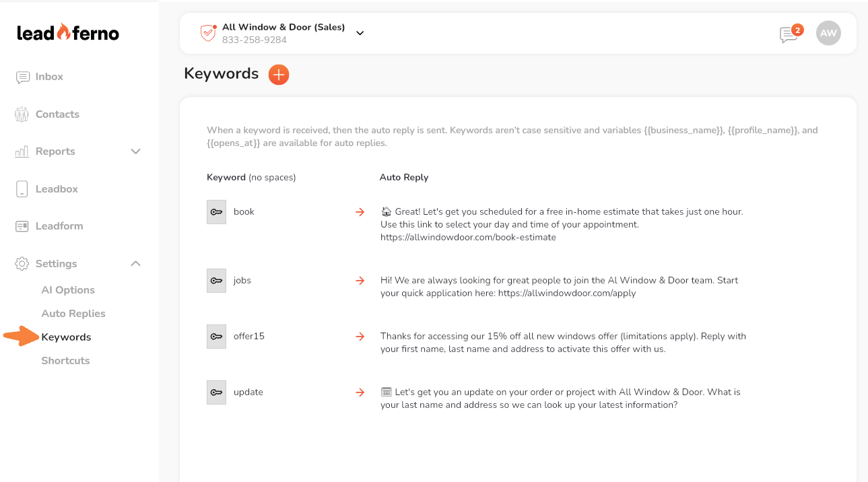Click the key icon beside offer15 keyword

(x=216, y=337)
